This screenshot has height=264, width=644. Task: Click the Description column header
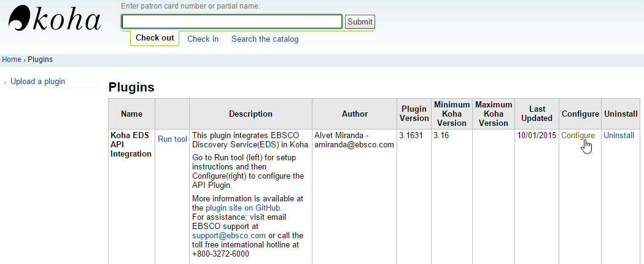(x=250, y=114)
